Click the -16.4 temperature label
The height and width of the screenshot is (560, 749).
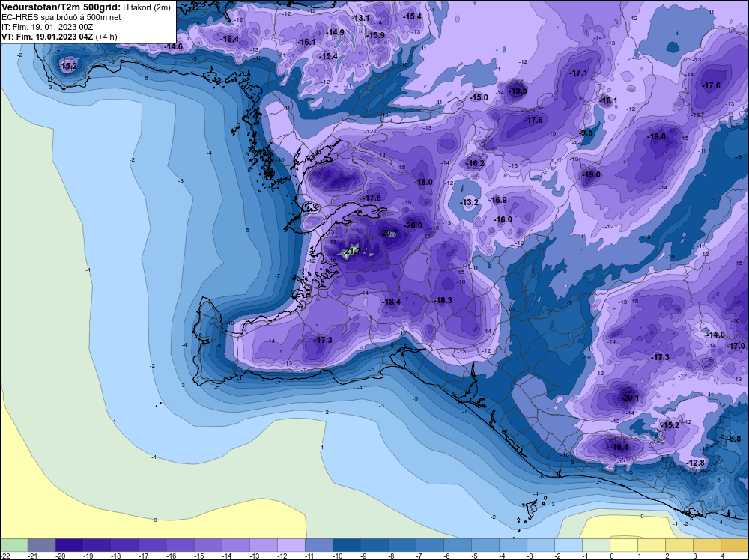pyautogui.click(x=230, y=39)
